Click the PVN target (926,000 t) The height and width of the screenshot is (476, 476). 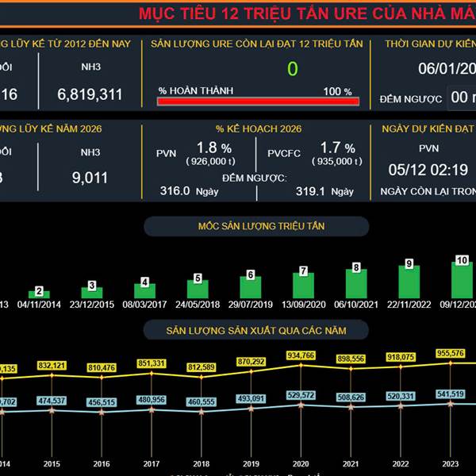click(211, 161)
